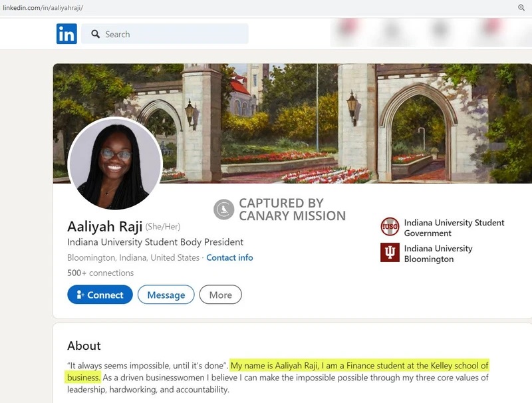The width and height of the screenshot is (532, 403).
Task: Click Connect to send a connection request
Action: [100, 295]
